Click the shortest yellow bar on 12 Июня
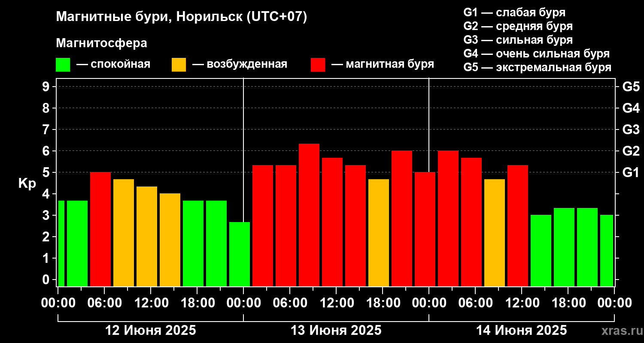 [170, 240]
